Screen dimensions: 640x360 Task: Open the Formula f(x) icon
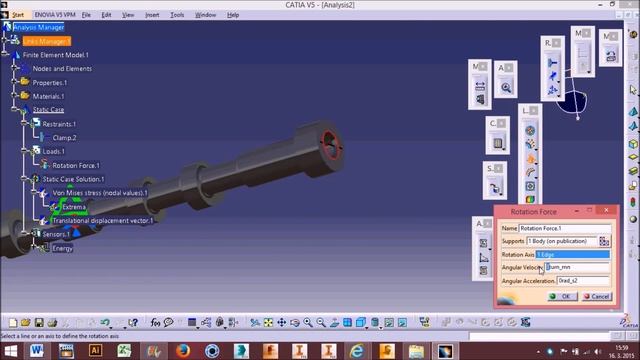[155, 323]
